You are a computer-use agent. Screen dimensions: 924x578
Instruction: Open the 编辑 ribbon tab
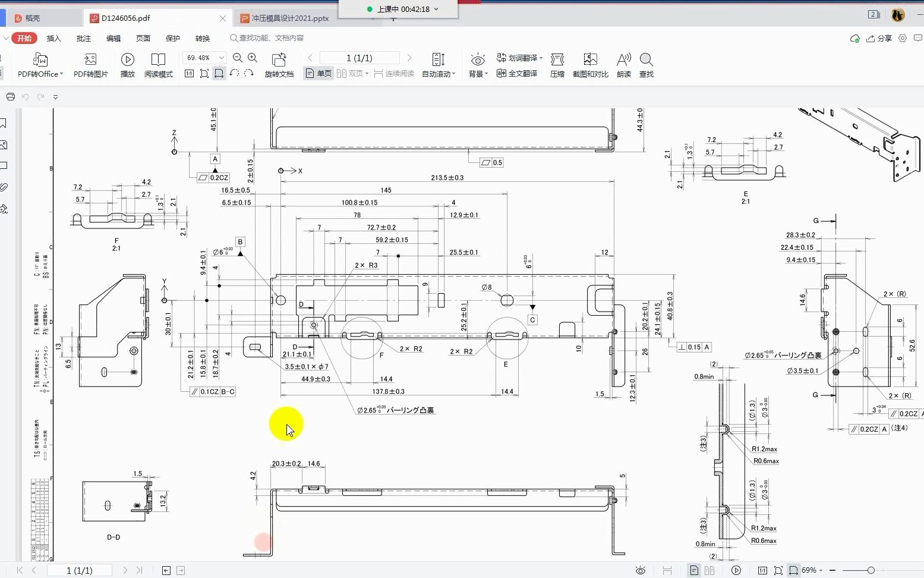[x=113, y=38]
